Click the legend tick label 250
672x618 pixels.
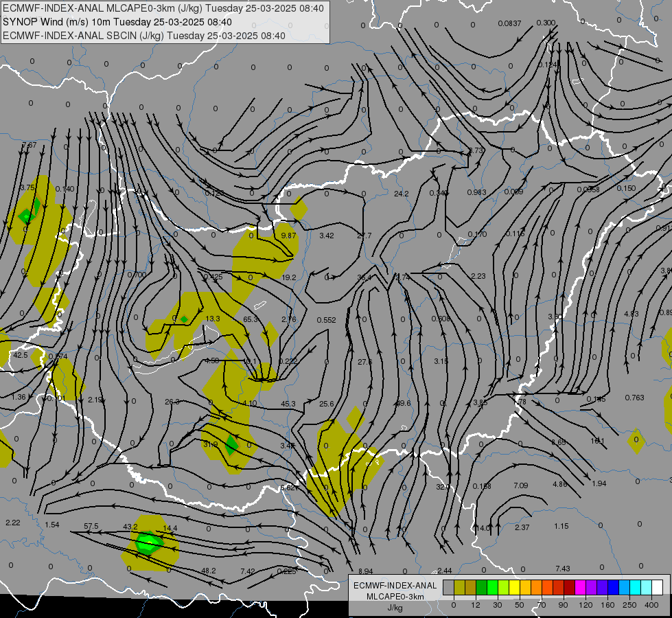(x=629, y=605)
